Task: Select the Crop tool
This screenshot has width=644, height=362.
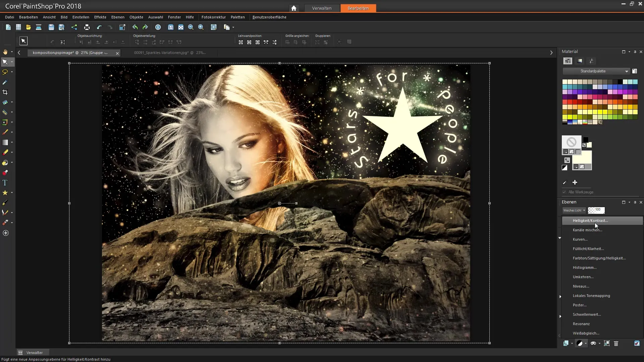Action: [x=5, y=92]
